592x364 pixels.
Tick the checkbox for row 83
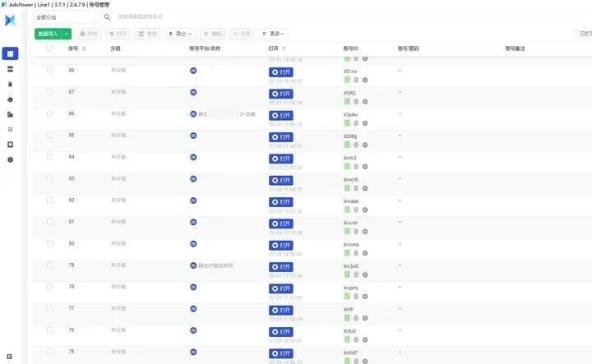pos(49,178)
